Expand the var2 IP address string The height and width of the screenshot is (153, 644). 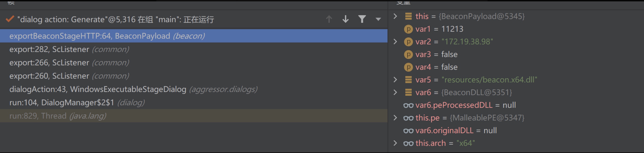tap(395, 42)
